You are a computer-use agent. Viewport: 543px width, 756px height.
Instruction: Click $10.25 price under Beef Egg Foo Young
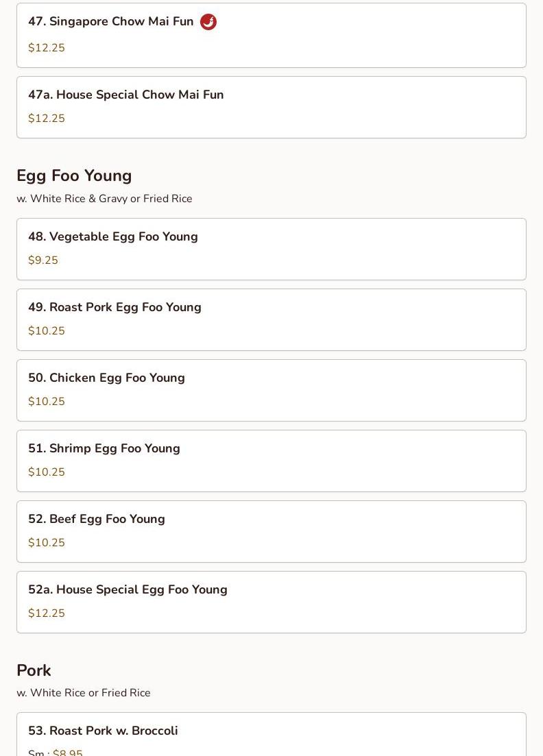(47, 543)
